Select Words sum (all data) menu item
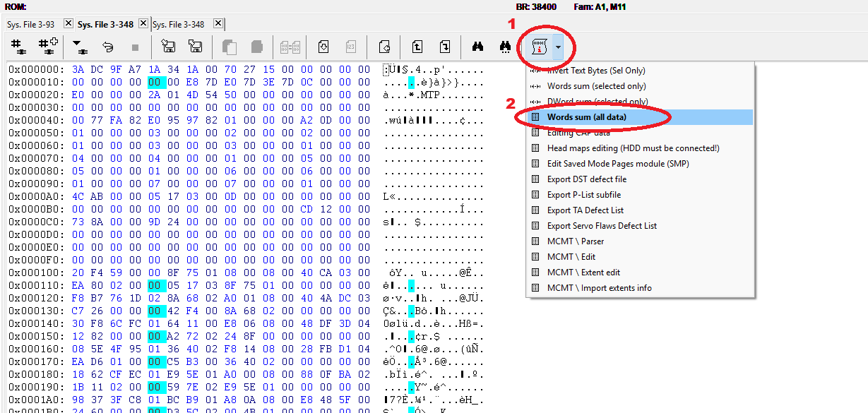Viewport: 868px width, 413px height. 586,117
